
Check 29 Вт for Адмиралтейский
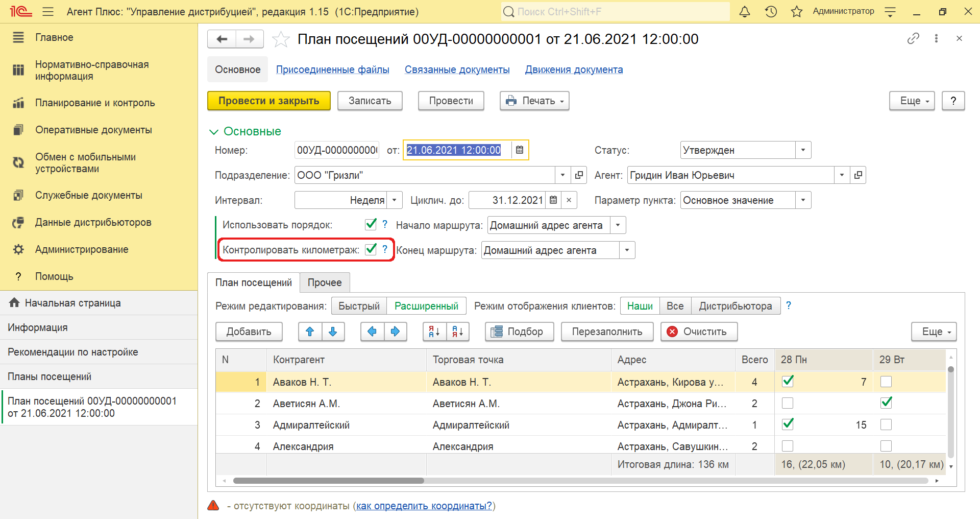886,424
